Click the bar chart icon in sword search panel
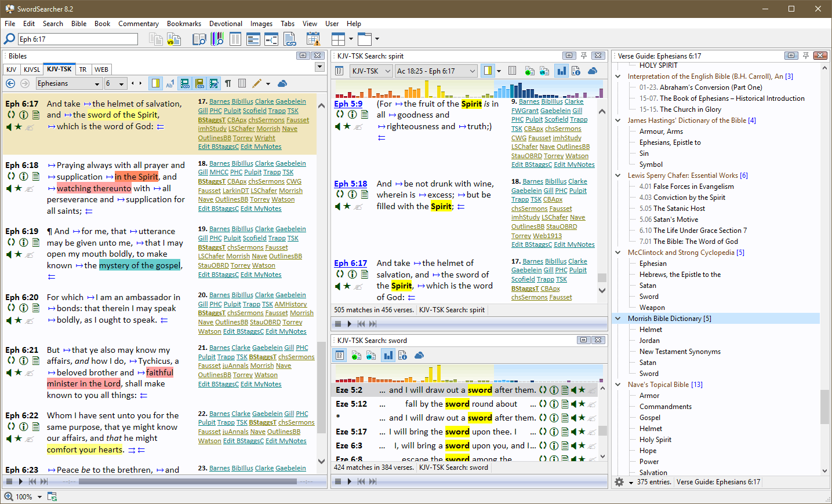This screenshot has width=832, height=504. (x=388, y=355)
